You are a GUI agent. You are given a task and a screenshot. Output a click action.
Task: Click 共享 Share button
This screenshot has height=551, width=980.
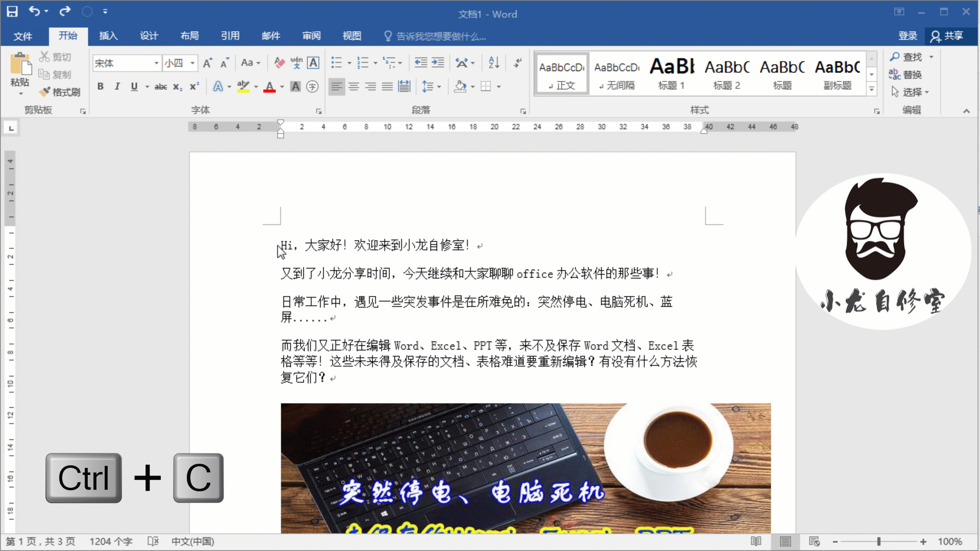coord(947,36)
